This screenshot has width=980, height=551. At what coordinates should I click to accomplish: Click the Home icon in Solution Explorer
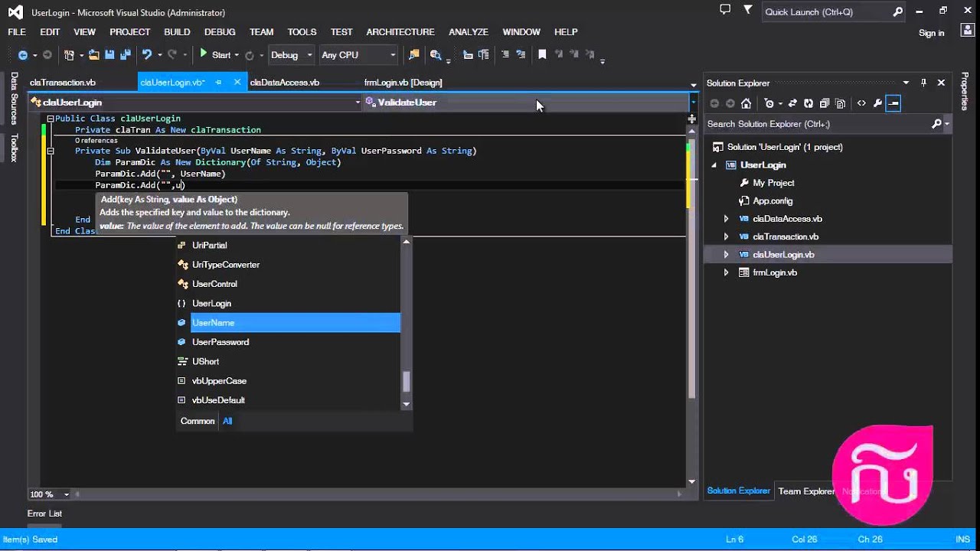pyautogui.click(x=746, y=103)
